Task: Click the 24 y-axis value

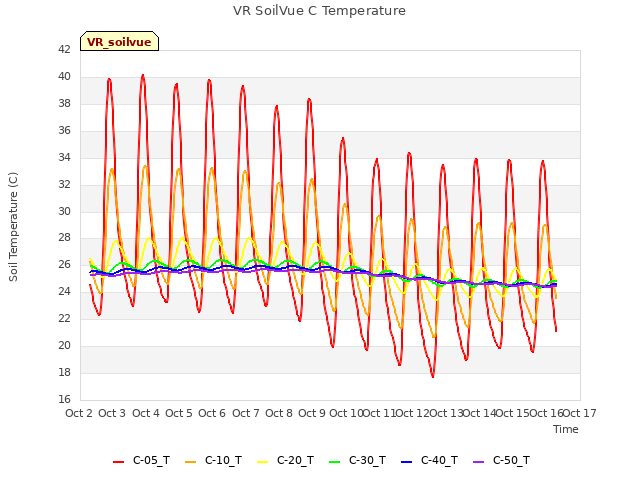Action: tap(64, 291)
